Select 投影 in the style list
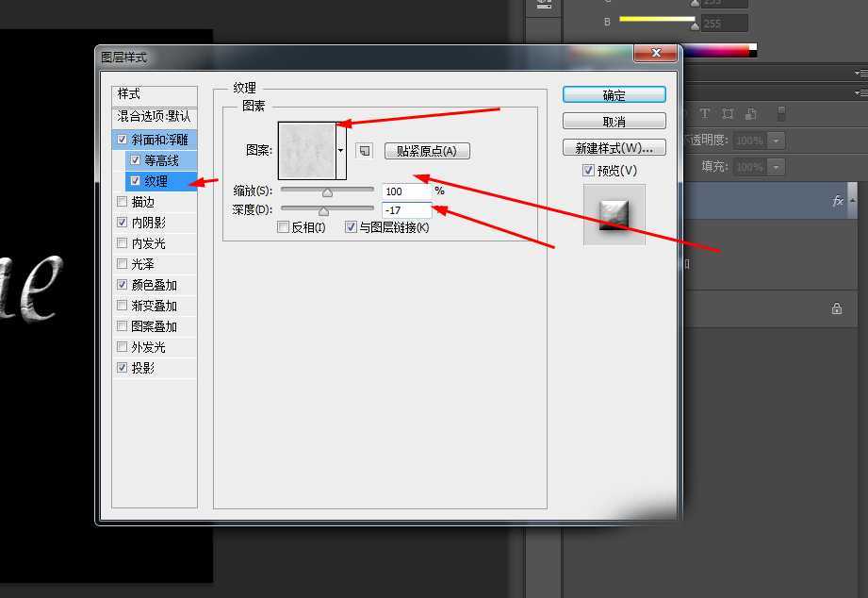The image size is (868, 598). pos(145,366)
